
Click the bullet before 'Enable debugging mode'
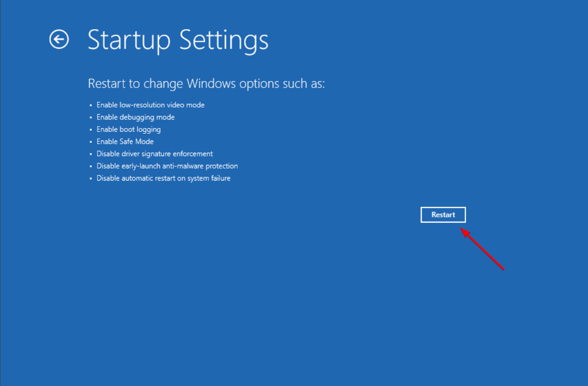pos(90,118)
